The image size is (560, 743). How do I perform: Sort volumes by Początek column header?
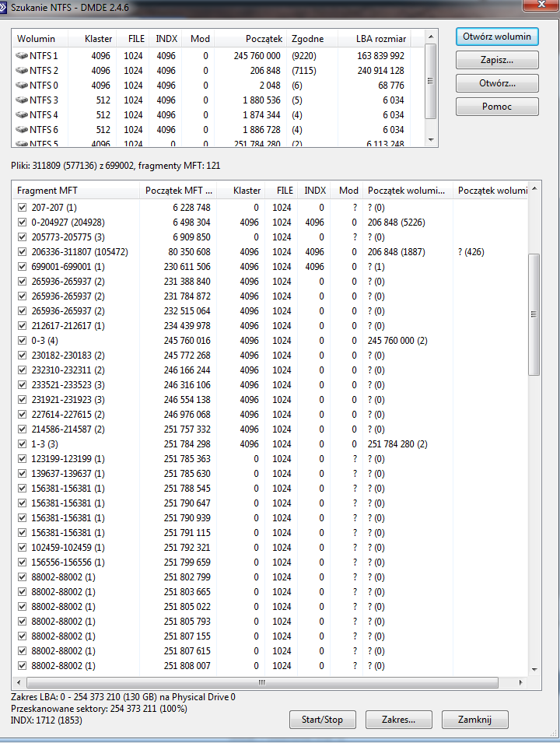[250, 39]
